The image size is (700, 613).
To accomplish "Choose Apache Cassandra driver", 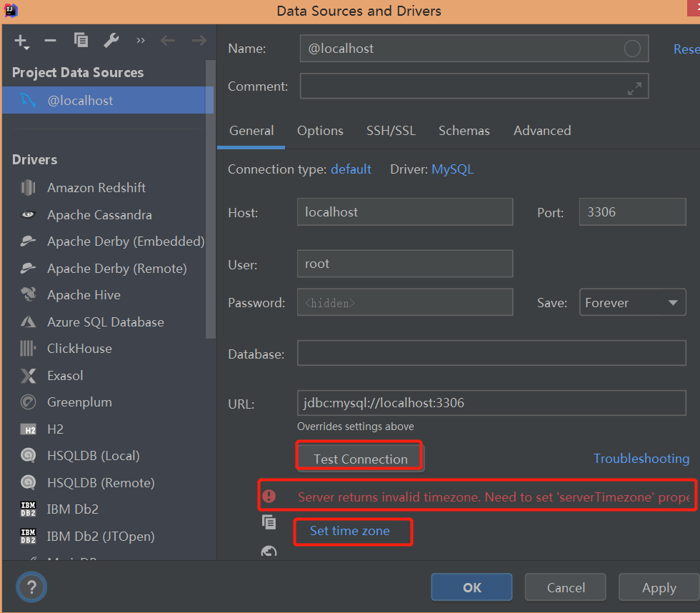I will (99, 215).
